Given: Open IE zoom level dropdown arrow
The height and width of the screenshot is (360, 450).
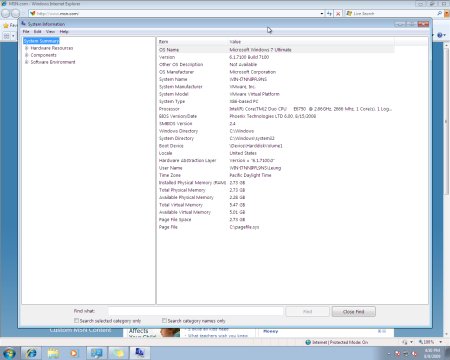Looking at the screenshot, I should [441, 342].
